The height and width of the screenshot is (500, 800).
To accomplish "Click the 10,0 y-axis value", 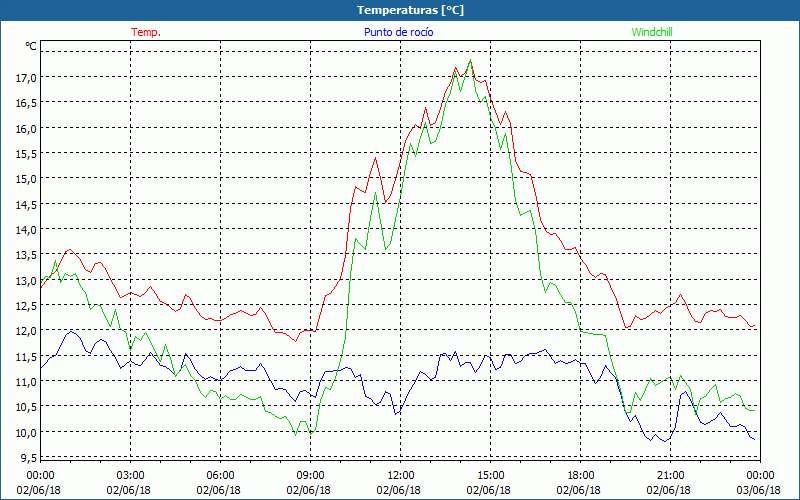I will click(x=26, y=432).
